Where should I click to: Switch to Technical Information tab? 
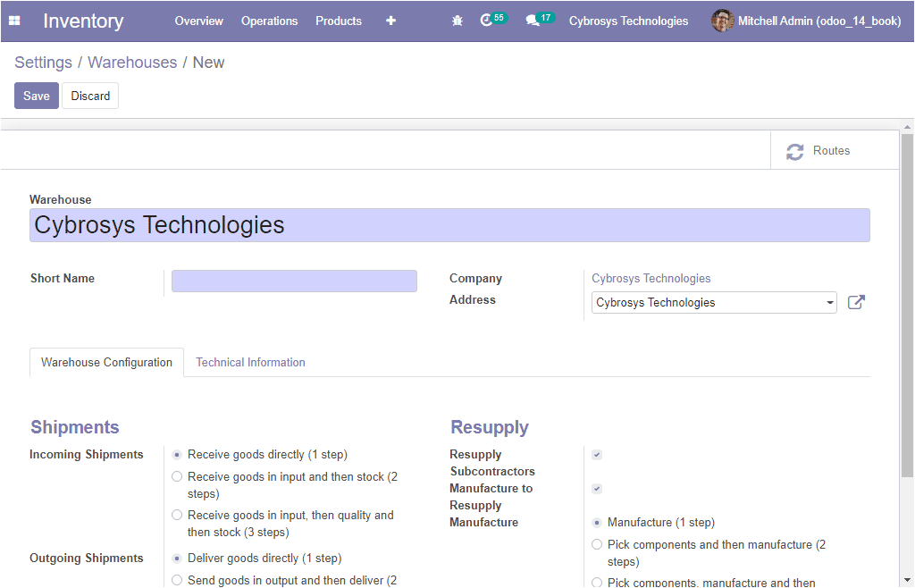(250, 362)
